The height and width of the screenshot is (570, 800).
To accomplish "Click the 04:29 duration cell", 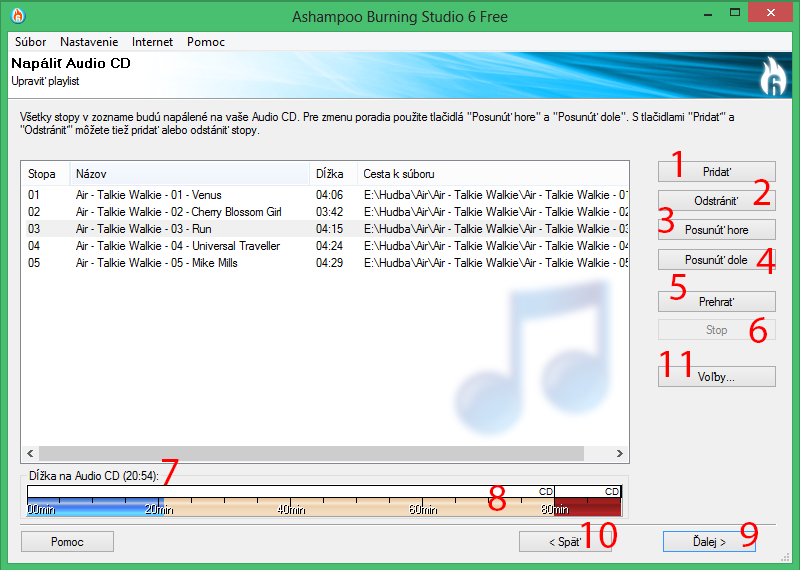I will point(330,263).
